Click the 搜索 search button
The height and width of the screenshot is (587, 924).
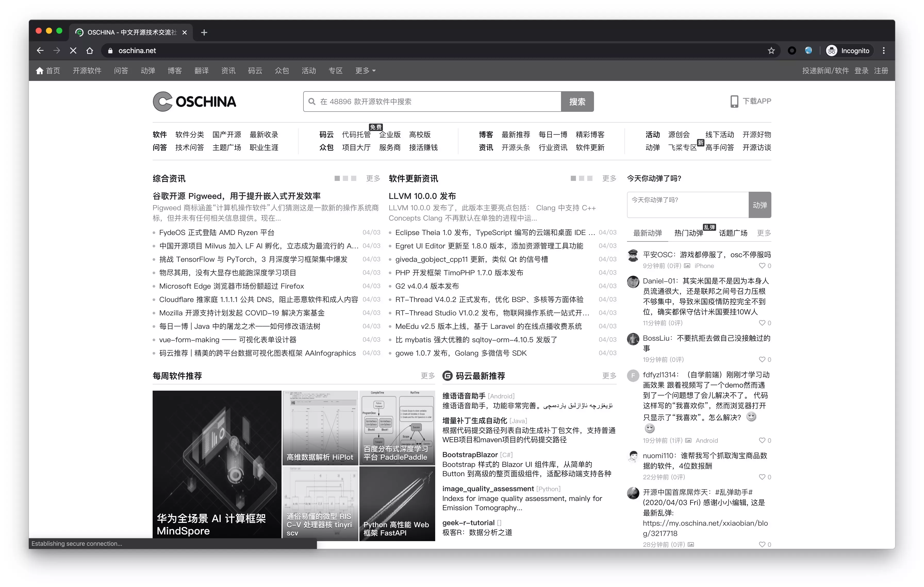pos(577,102)
